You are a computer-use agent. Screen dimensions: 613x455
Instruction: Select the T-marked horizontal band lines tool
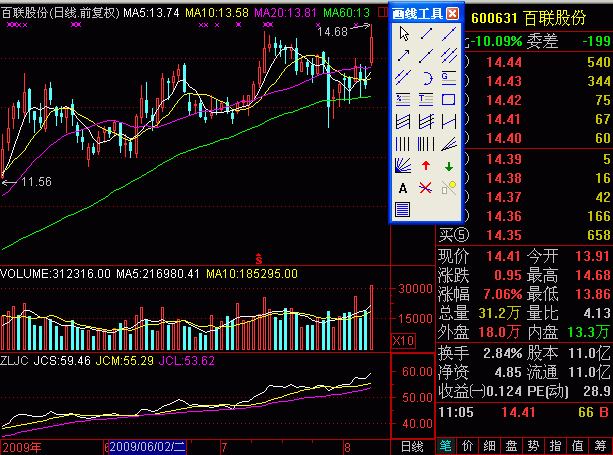(426, 100)
